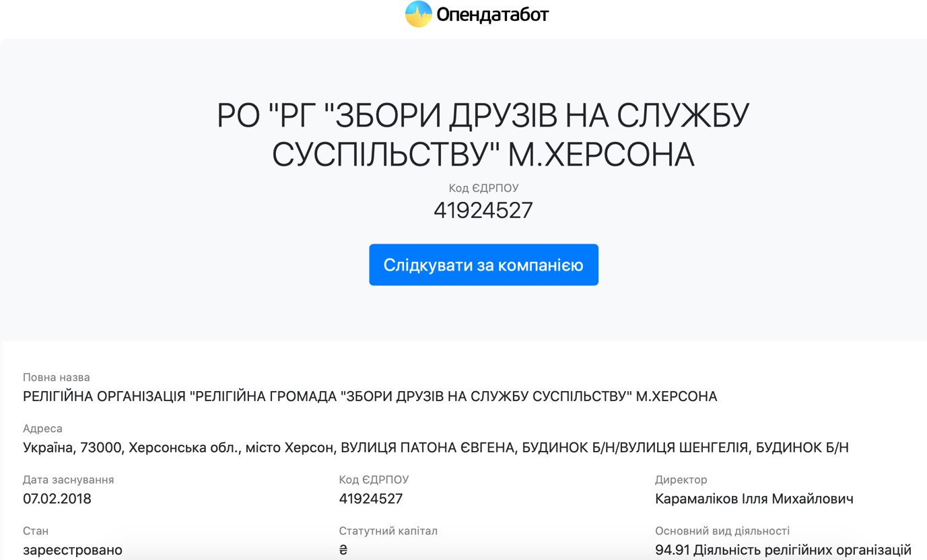Click the Адреса label
Screen dimensions: 927x560
click(42, 429)
